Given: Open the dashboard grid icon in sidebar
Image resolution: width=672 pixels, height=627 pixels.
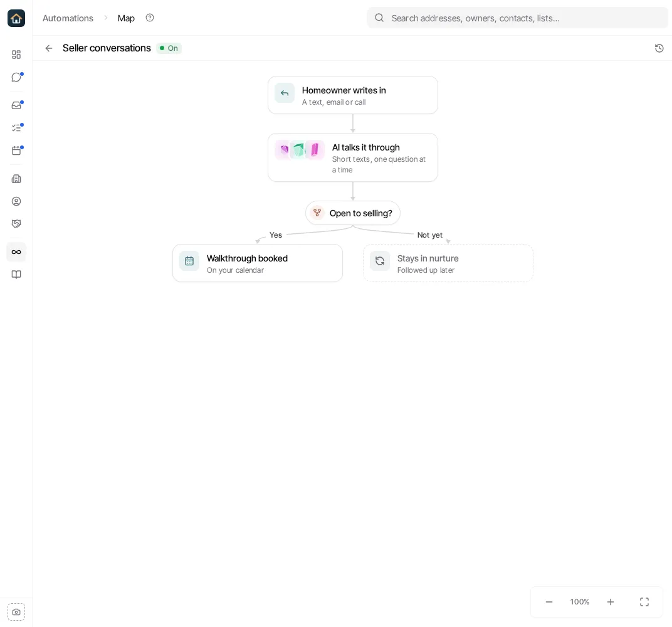Looking at the screenshot, I should (16, 55).
